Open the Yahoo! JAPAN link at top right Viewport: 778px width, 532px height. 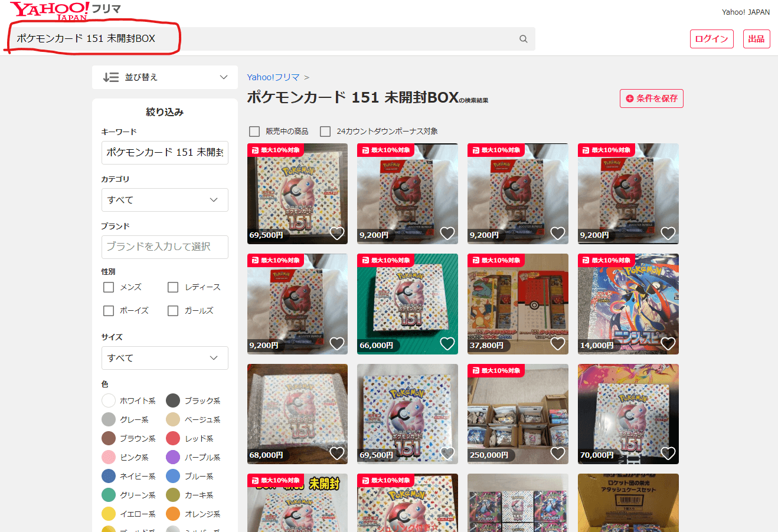746,12
